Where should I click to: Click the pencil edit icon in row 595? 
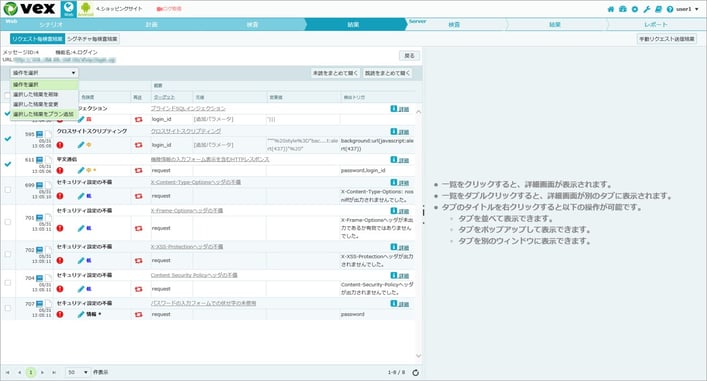click(81, 145)
